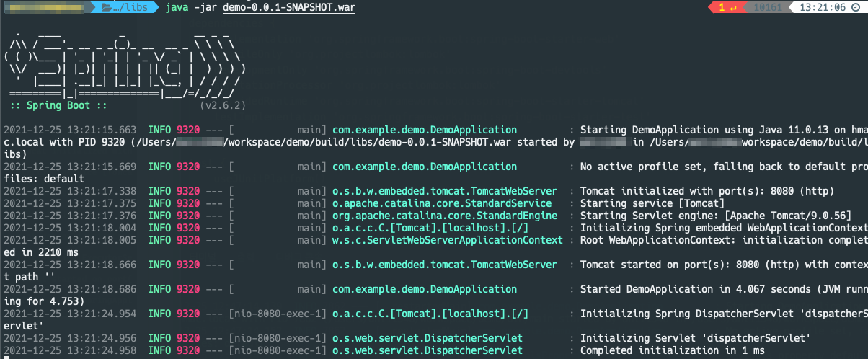The image size is (868, 359).
Task: Click the timestamp '2021-12-25 13:21:24.954'
Action: tap(70, 314)
